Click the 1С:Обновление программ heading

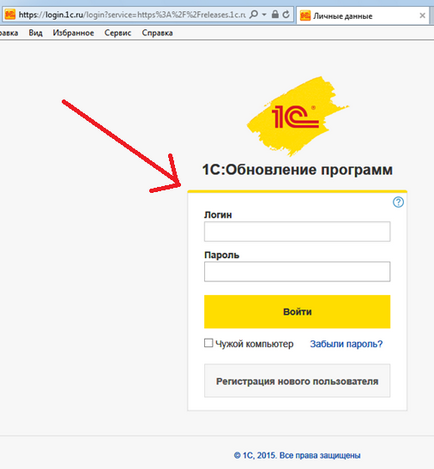[297, 170]
